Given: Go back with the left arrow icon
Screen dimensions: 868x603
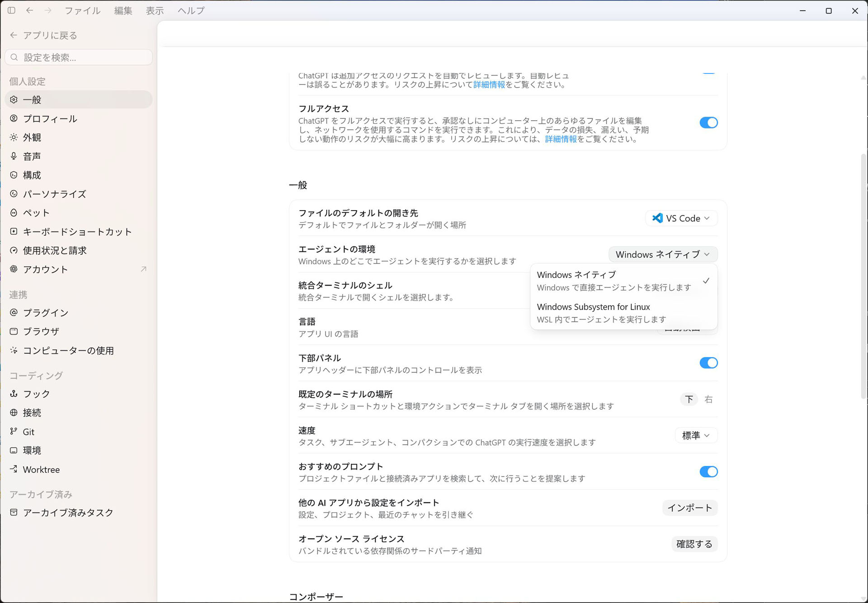Looking at the screenshot, I should 30,10.
